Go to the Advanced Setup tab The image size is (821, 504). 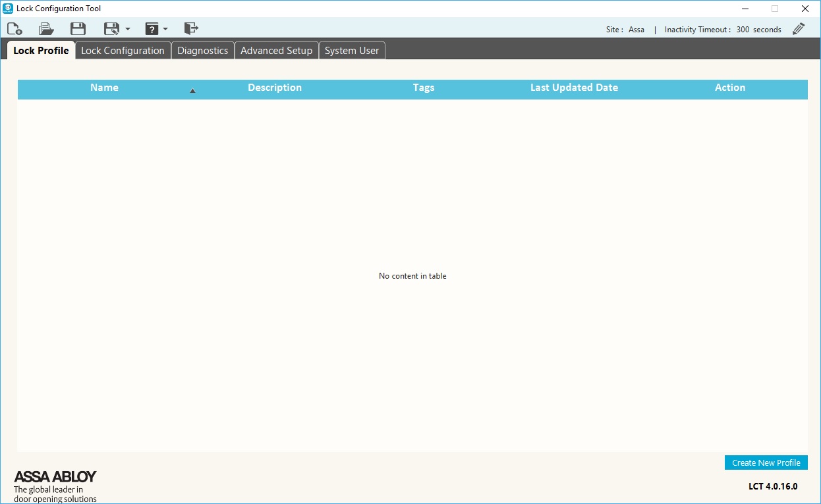point(276,51)
